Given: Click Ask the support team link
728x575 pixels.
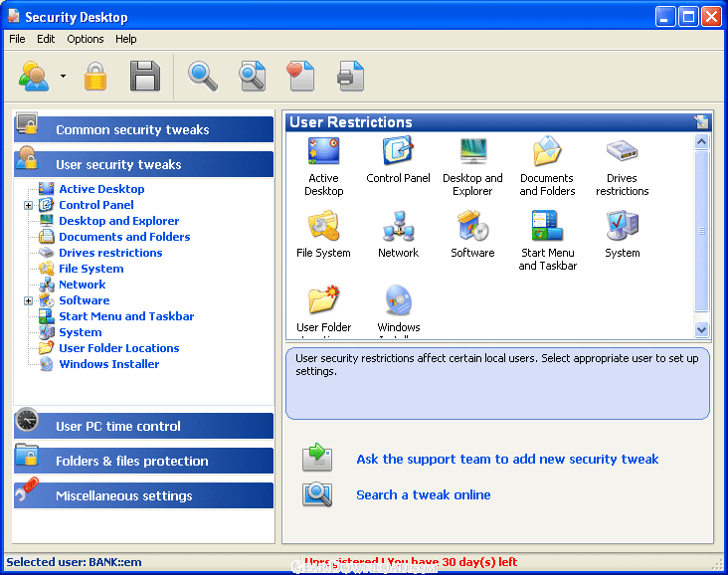Looking at the screenshot, I should 507,459.
